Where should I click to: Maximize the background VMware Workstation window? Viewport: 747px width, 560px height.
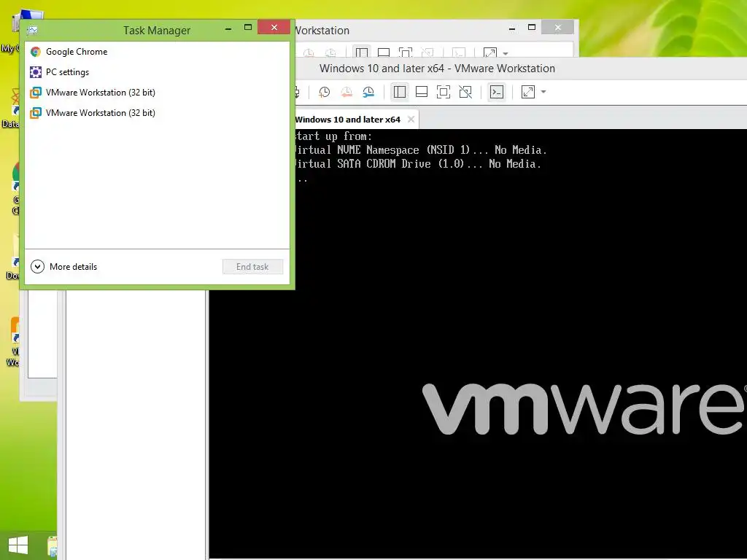tap(532, 28)
